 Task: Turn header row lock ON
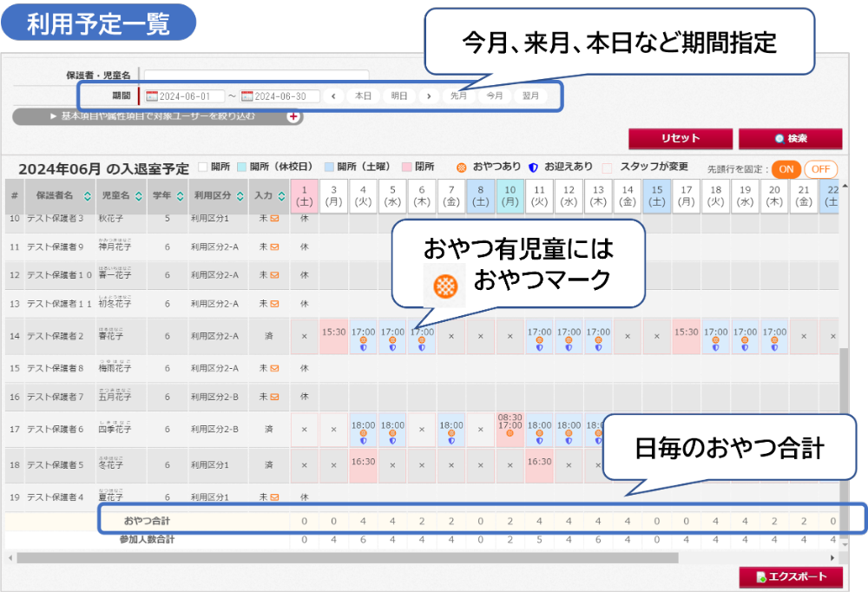click(786, 169)
